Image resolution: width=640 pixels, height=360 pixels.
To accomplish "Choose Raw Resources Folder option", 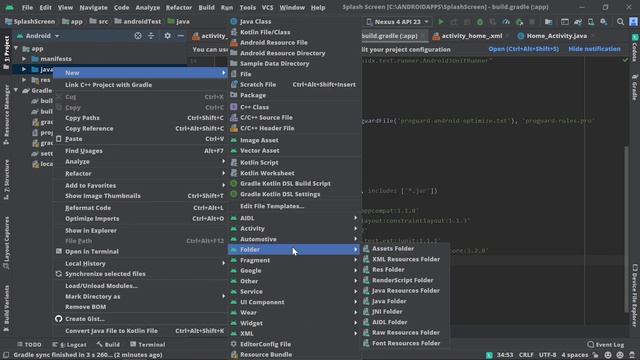I will click(x=406, y=333).
